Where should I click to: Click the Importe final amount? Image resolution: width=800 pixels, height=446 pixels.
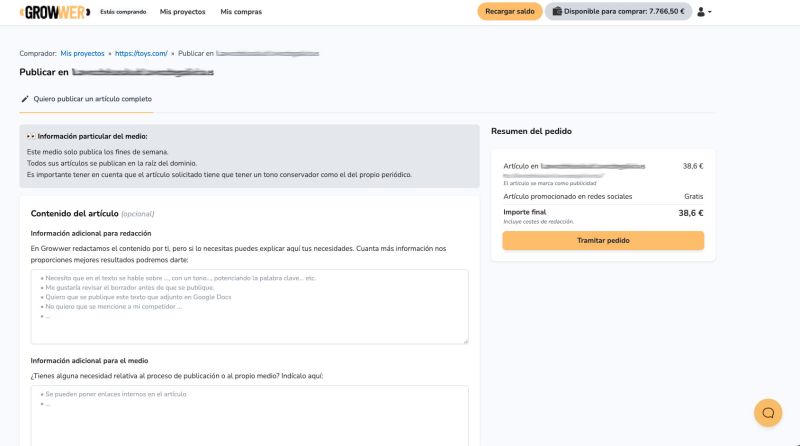pos(691,213)
